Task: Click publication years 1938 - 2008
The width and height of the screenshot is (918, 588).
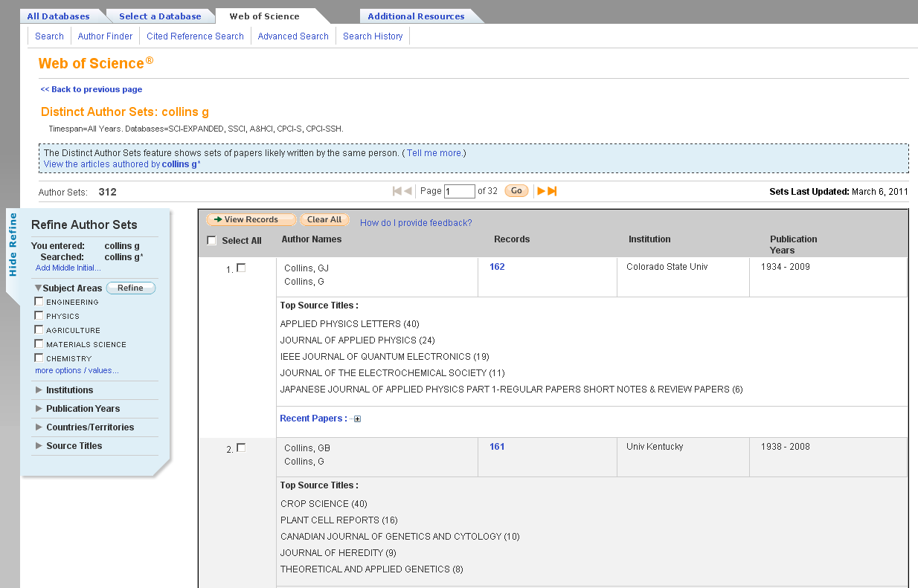Action: click(786, 447)
